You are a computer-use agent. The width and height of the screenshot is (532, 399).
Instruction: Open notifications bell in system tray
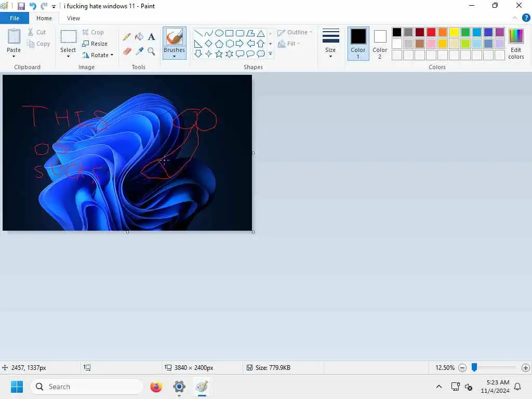coord(518,387)
